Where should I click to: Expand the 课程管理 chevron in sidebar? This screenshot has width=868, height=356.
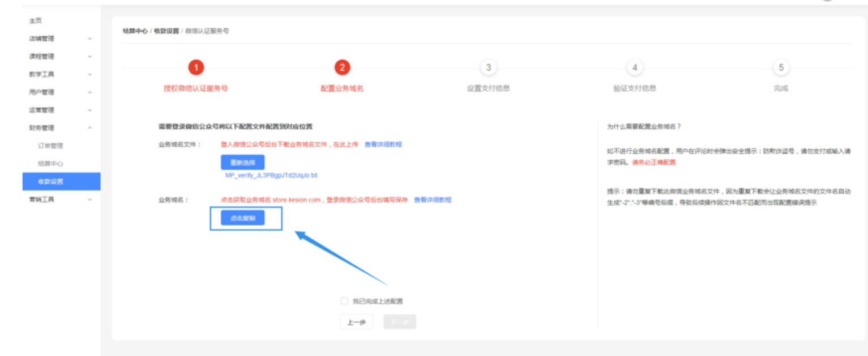(89, 57)
